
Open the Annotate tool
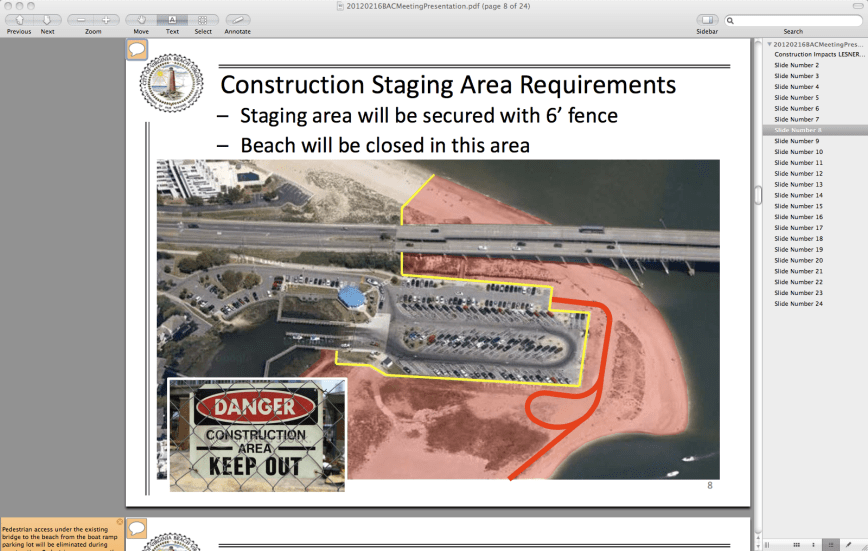click(x=237, y=20)
